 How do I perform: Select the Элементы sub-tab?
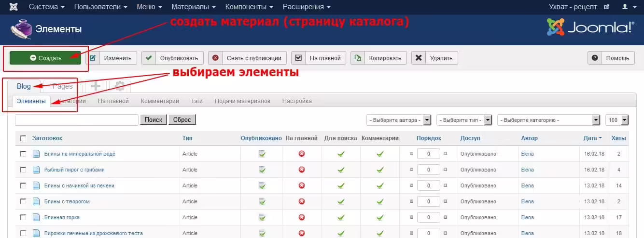click(x=31, y=101)
